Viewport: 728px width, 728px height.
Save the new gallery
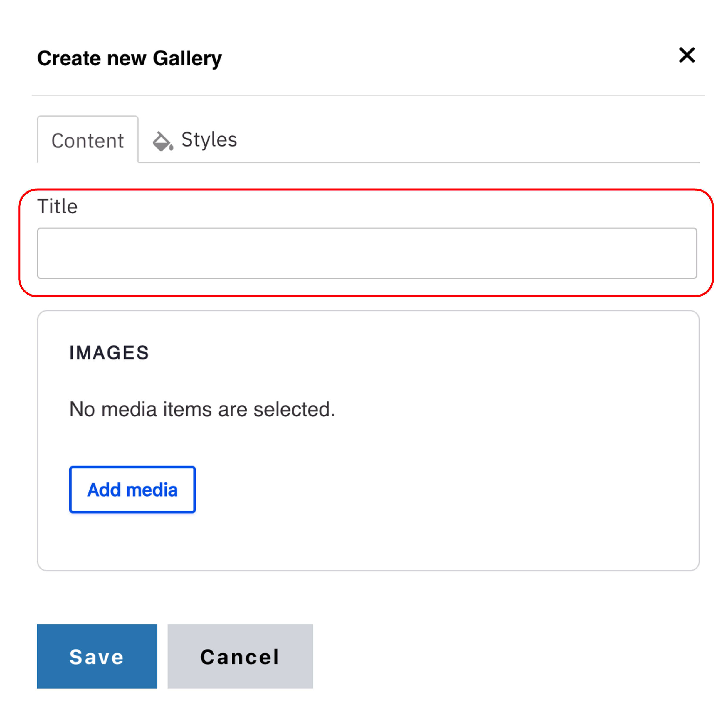(x=97, y=656)
